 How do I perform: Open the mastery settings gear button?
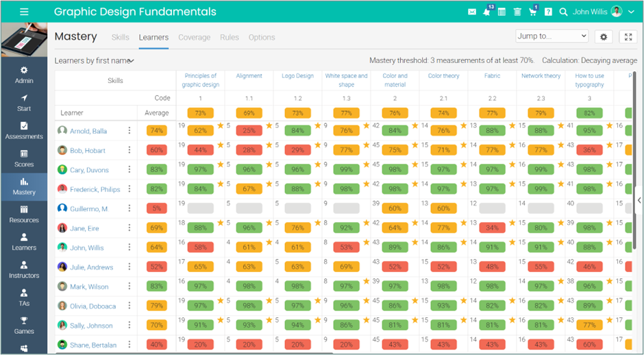pos(604,36)
